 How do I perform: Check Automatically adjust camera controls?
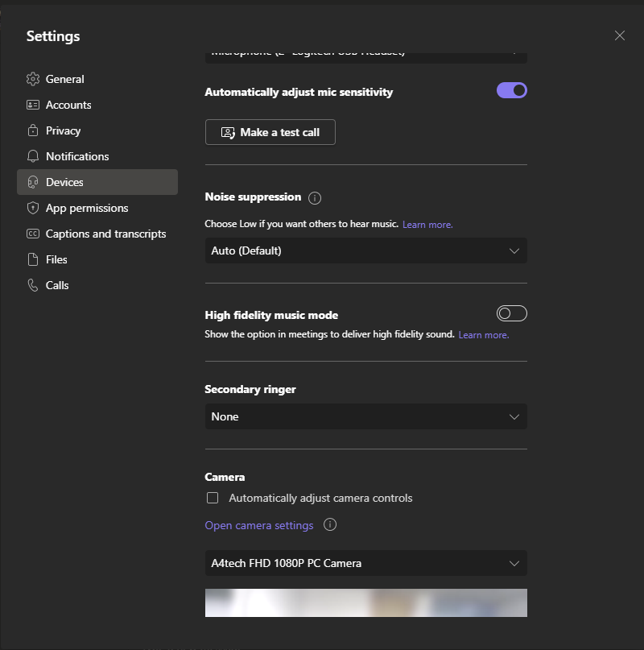click(x=213, y=498)
